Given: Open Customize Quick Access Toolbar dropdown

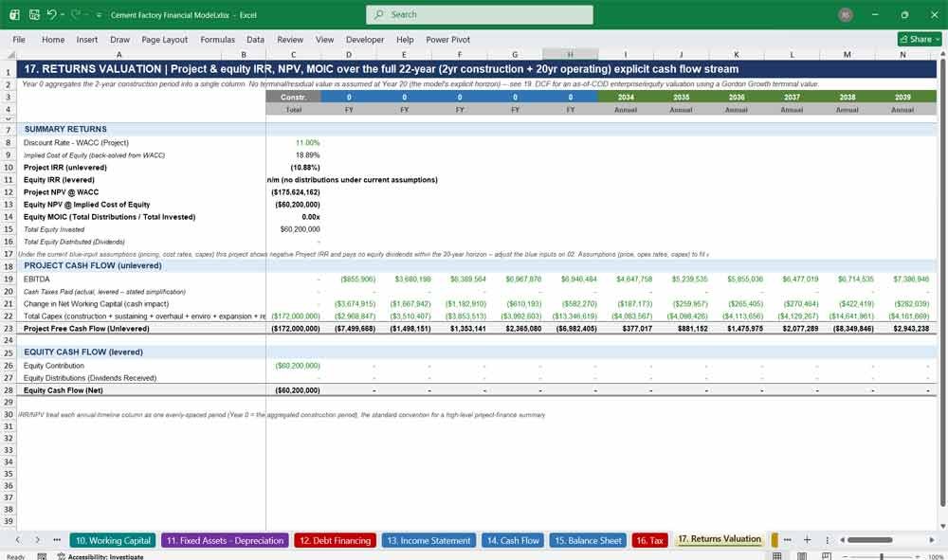Looking at the screenshot, I should coord(100,15).
